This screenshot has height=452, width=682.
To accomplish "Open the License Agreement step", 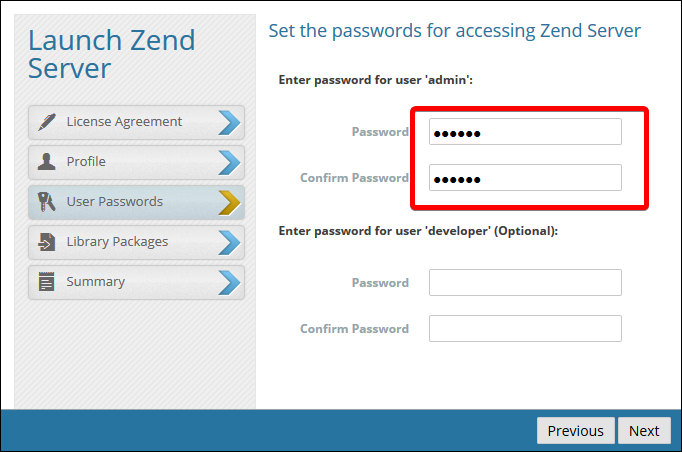I will point(124,122).
